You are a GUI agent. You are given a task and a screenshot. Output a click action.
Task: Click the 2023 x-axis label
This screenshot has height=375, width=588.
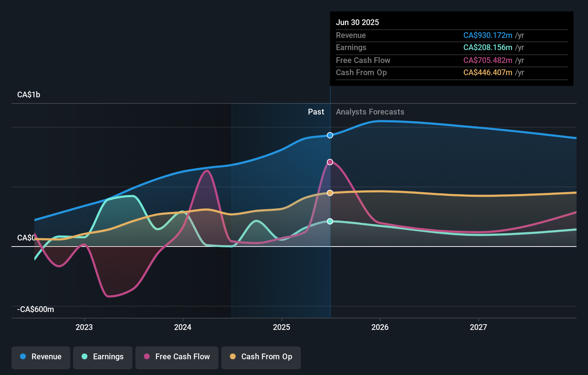pos(84,327)
